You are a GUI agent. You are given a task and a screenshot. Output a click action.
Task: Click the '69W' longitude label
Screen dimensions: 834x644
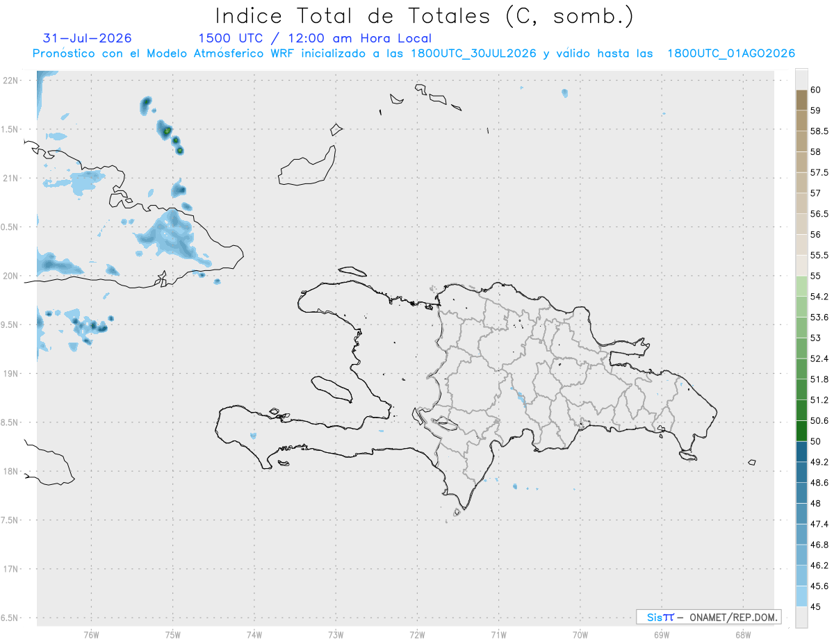[x=661, y=634]
